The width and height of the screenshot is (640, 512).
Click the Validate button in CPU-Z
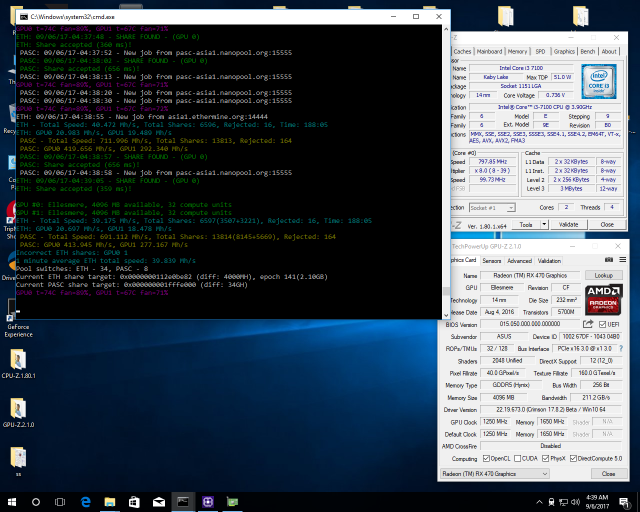coord(567,224)
